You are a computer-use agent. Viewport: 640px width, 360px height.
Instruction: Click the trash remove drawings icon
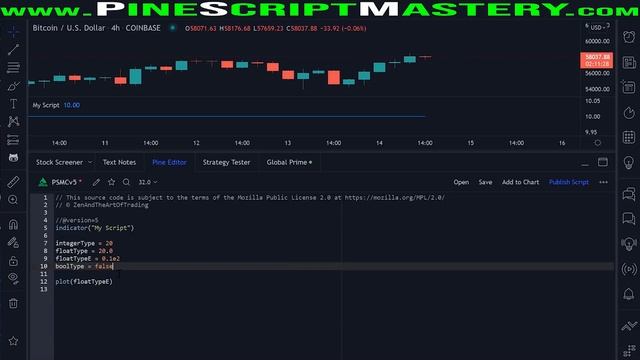[x=13, y=303]
